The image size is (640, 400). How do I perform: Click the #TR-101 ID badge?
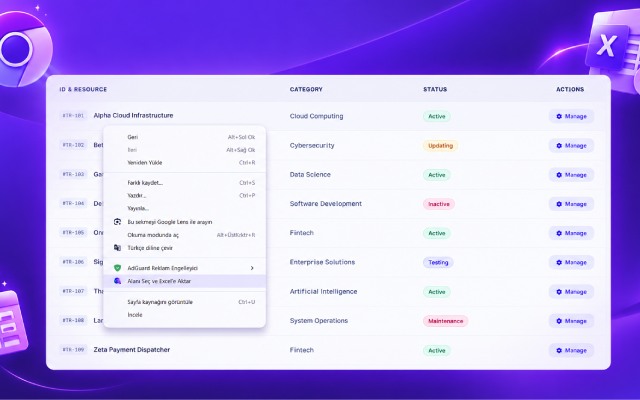click(x=73, y=116)
